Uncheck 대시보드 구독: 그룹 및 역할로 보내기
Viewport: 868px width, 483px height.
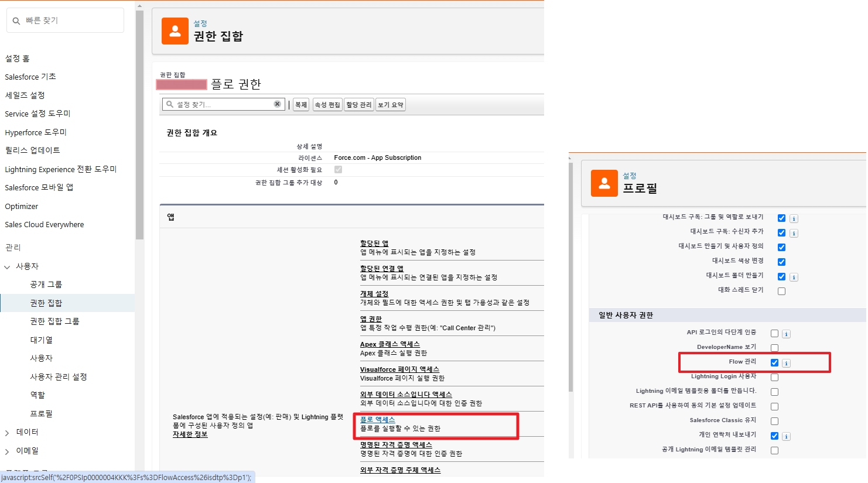click(781, 218)
